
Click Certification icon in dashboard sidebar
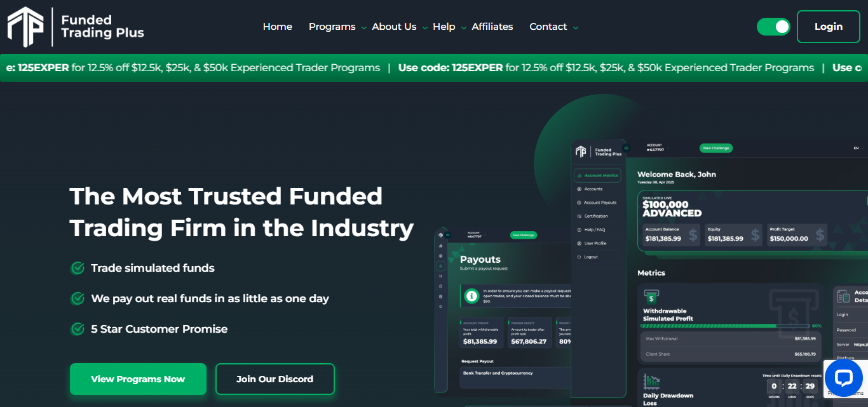pos(579,216)
